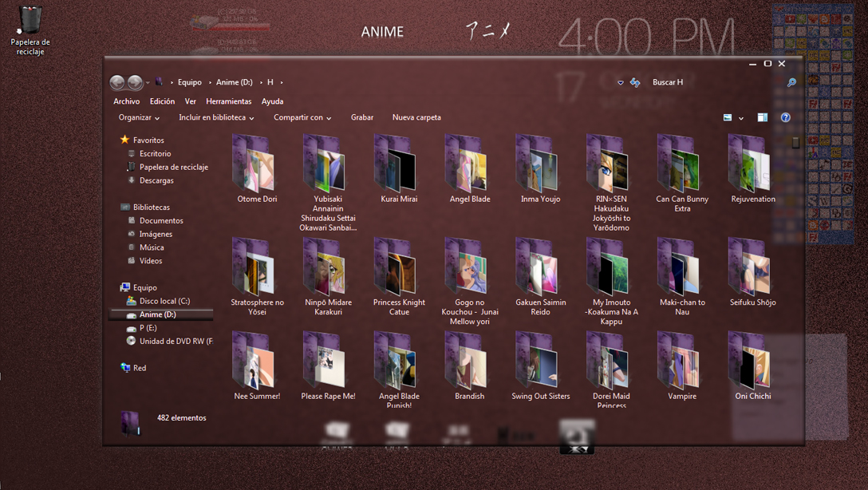
Task: Go to Anime (D:) in the breadcrumb
Action: point(235,82)
